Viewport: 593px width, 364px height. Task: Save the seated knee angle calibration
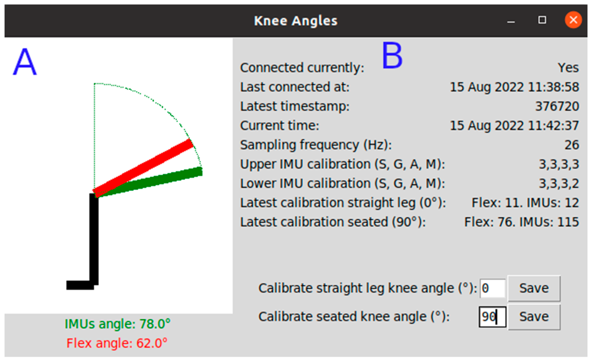click(534, 317)
